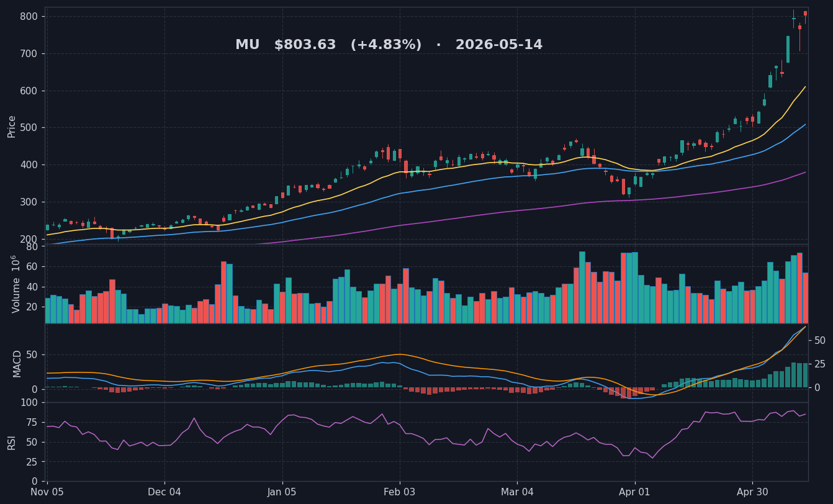Click the 80 tick on volume axis

(x=32, y=246)
